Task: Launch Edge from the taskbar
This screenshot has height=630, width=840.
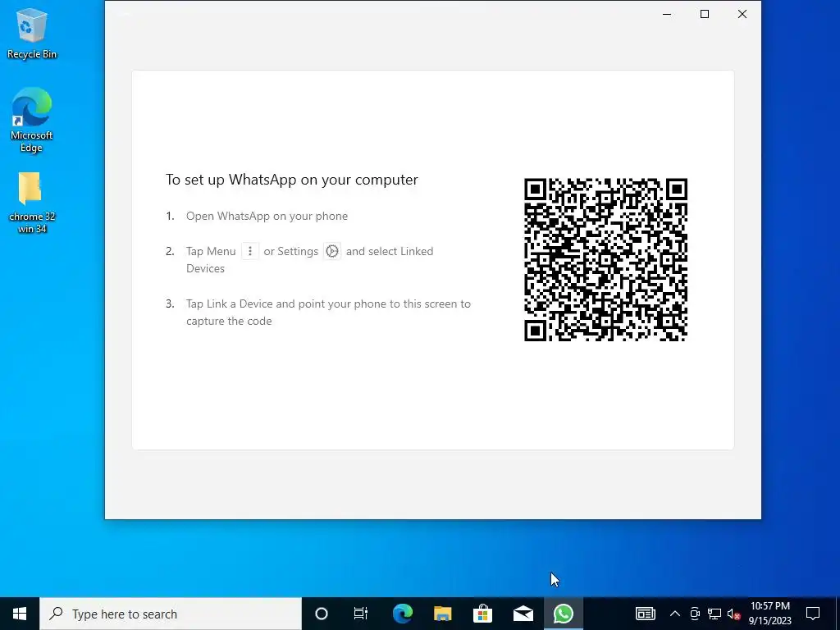Action: [402, 614]
